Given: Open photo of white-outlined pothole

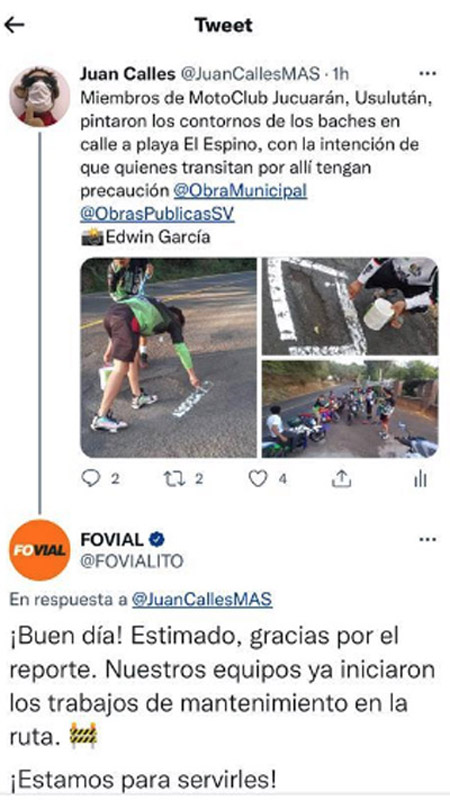Looking at the screenshot, I should (x=350, y=306).
